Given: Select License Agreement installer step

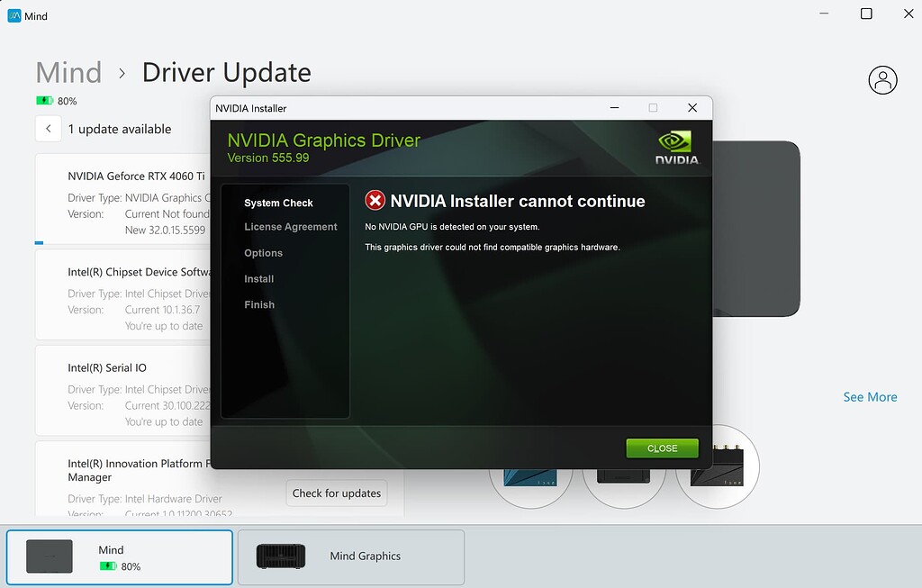Looking at the screenshot, I should click(x=290, y=227).
